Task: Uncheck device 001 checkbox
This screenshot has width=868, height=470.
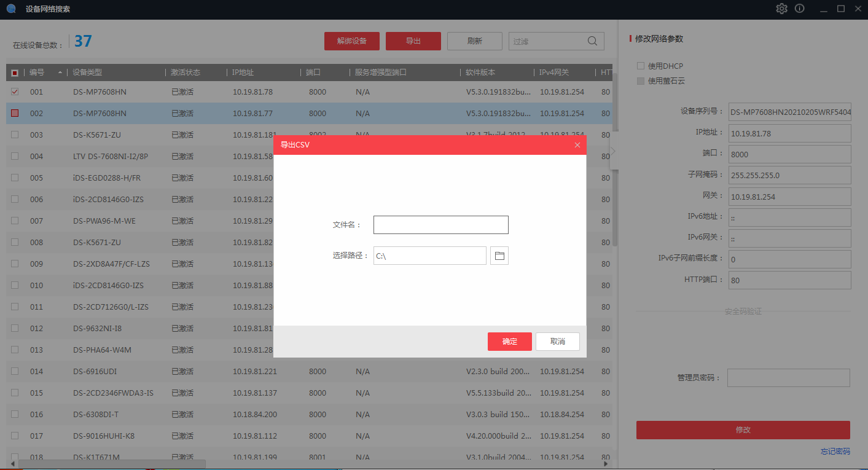Action: point(15,92)
